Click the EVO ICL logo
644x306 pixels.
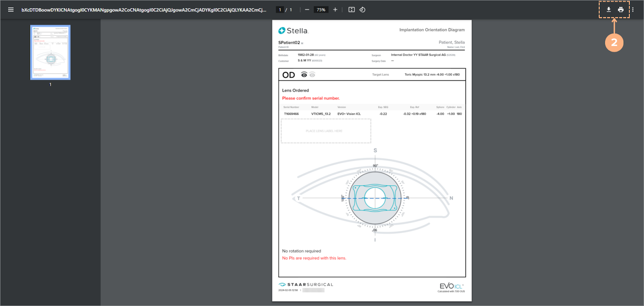pyautogui.click(x=451, y=286)
